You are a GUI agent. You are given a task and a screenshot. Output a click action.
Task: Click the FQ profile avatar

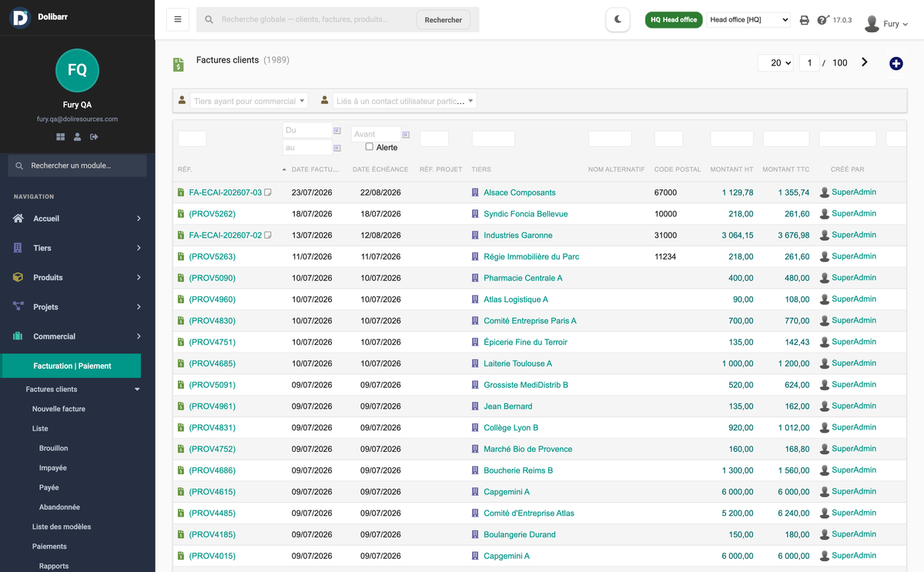(x=77, y=70)
